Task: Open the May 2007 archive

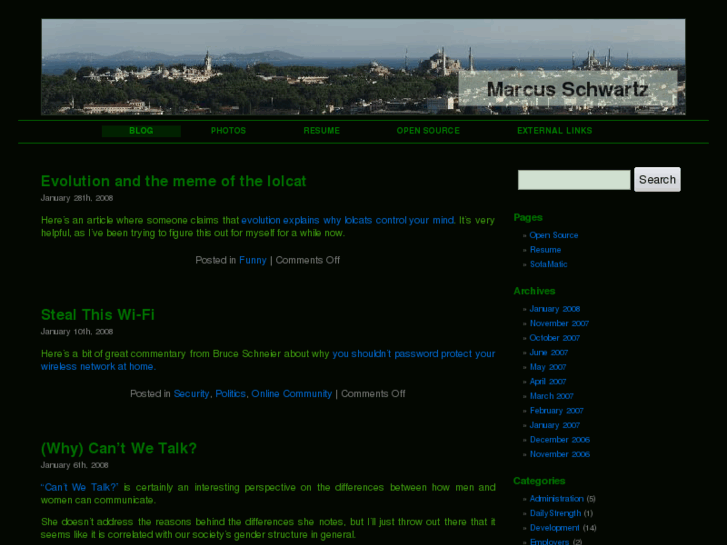Action: point(548,367)
